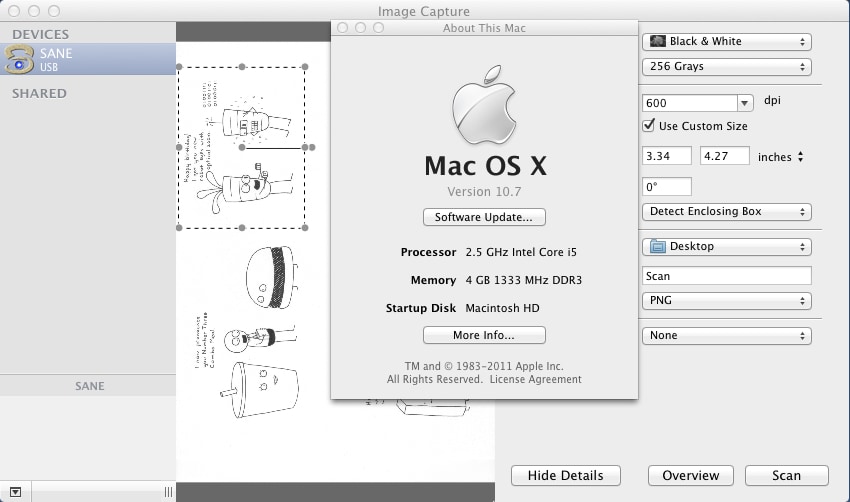850x502 pixels.
Task: Click the 4 GB 1333 MHz DDR3 text
Action: click(x=524, y=280)
